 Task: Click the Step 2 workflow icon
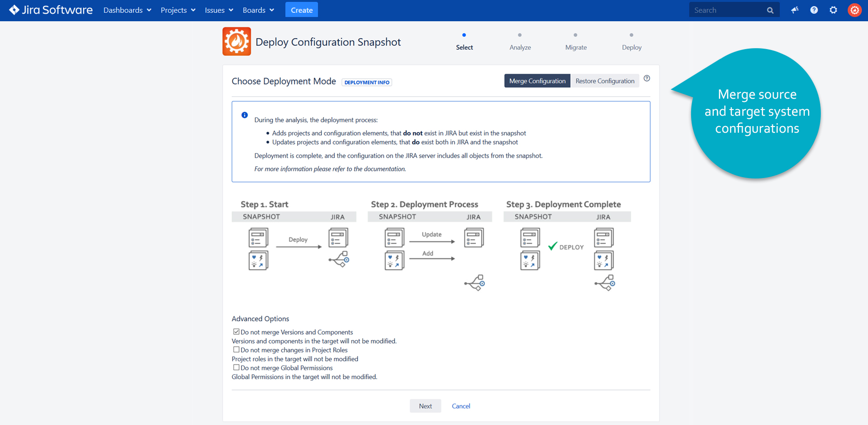(x=475, y=282)
